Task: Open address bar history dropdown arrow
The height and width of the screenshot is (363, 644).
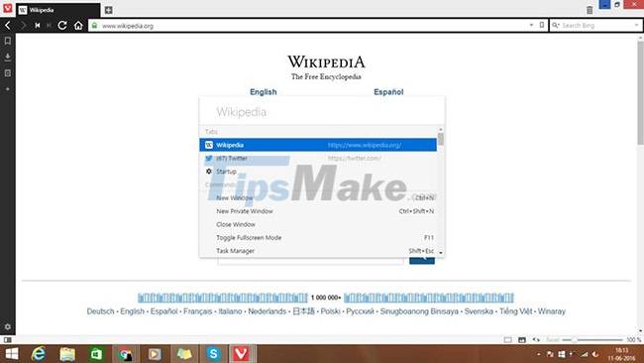Action: pyautogui.click(x=531, y=25)
